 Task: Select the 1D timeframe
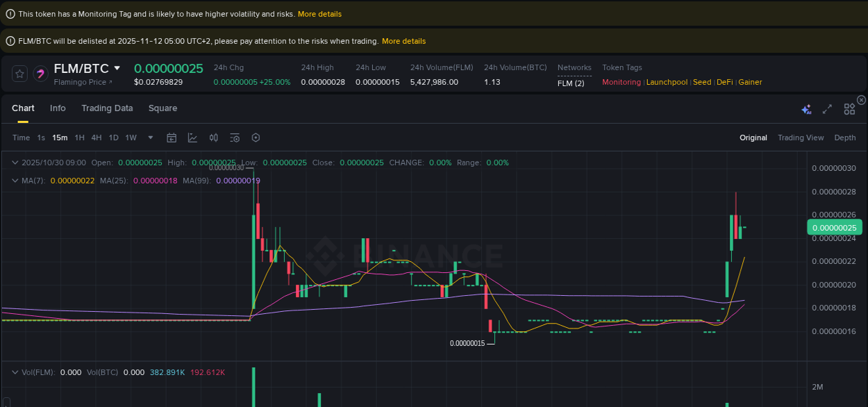tap(113, 138)
